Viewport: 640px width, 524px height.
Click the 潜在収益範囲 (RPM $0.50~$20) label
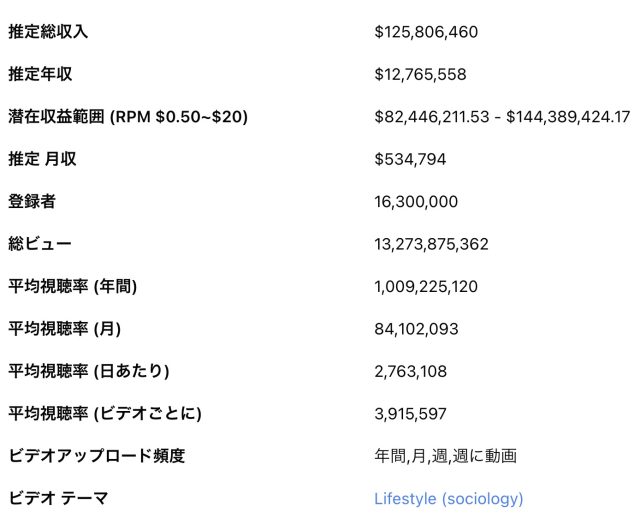tap(128, 117)
